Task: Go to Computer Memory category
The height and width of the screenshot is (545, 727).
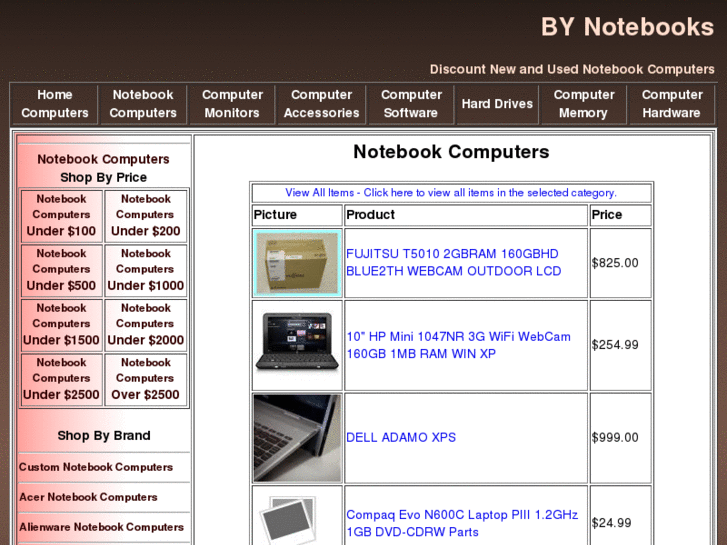Action: pos(583,104)
